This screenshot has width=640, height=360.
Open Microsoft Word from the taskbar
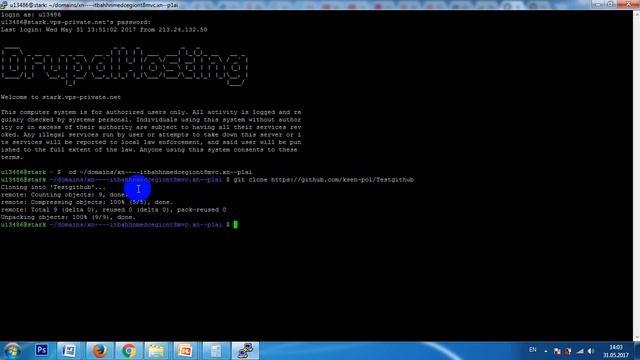coord(69,351)
